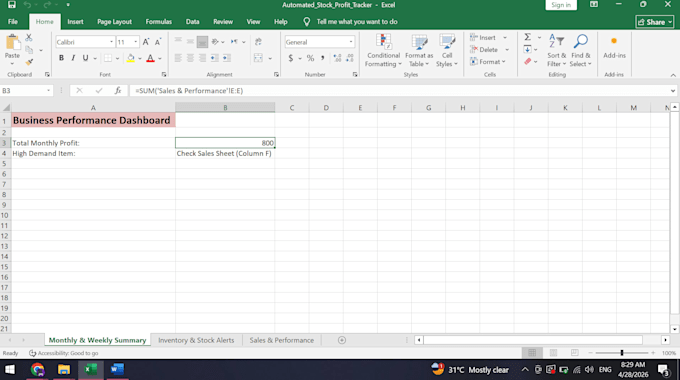The height and width of the screenshot is (380, 680).
Task: Click the Clear eraser icon
Action: (528, 62)
